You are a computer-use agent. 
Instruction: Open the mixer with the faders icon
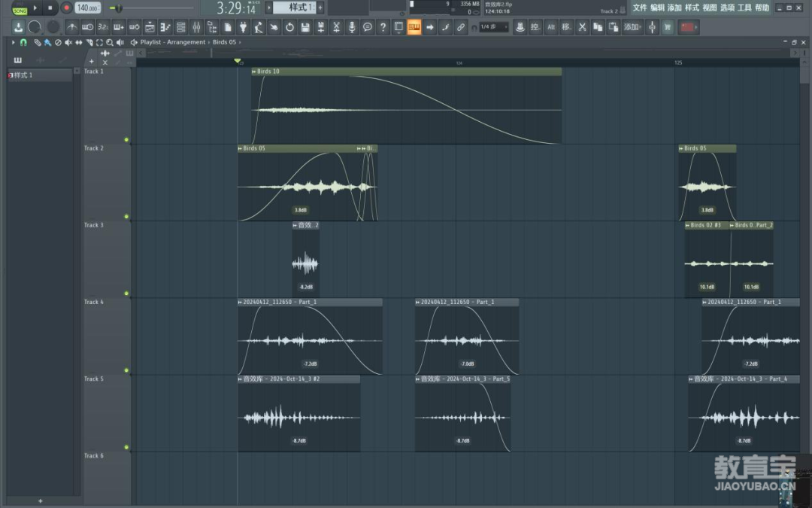coord(196,27)
